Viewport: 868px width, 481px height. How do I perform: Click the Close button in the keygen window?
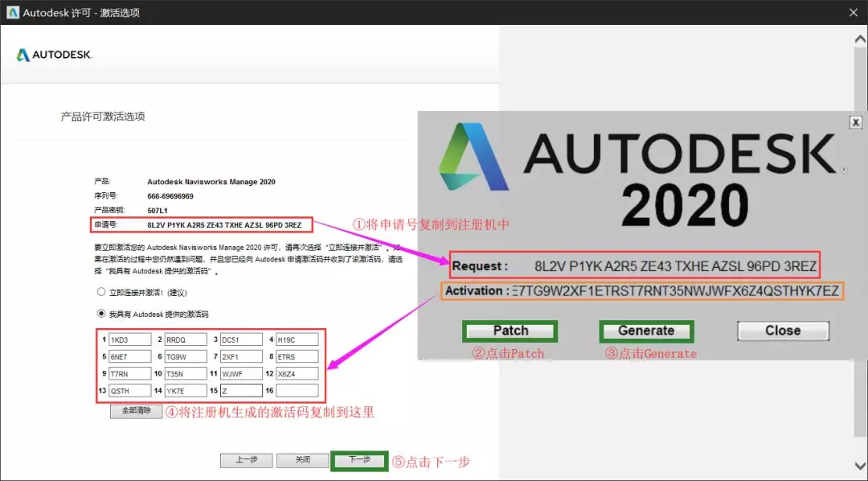(x=783, y=331)
